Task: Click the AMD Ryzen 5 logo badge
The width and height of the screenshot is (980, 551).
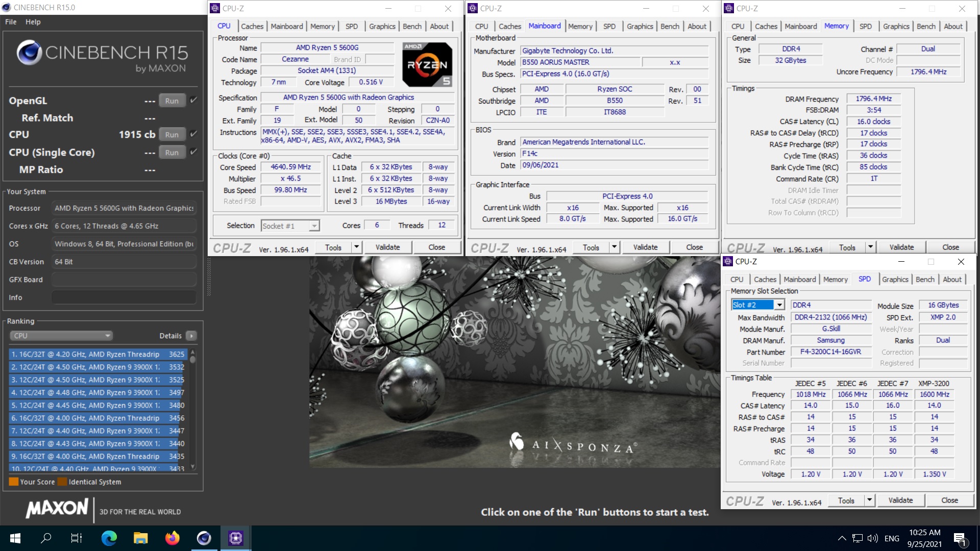Action: [x=427, y=64]
